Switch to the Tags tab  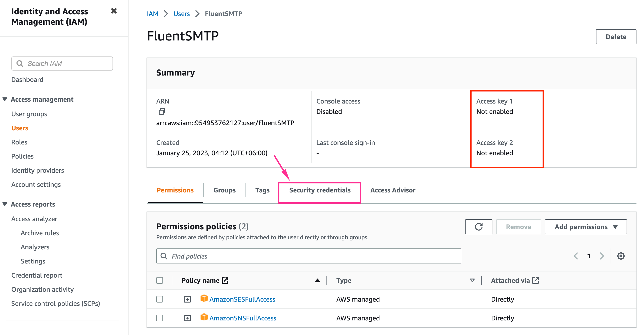[262, 190]
